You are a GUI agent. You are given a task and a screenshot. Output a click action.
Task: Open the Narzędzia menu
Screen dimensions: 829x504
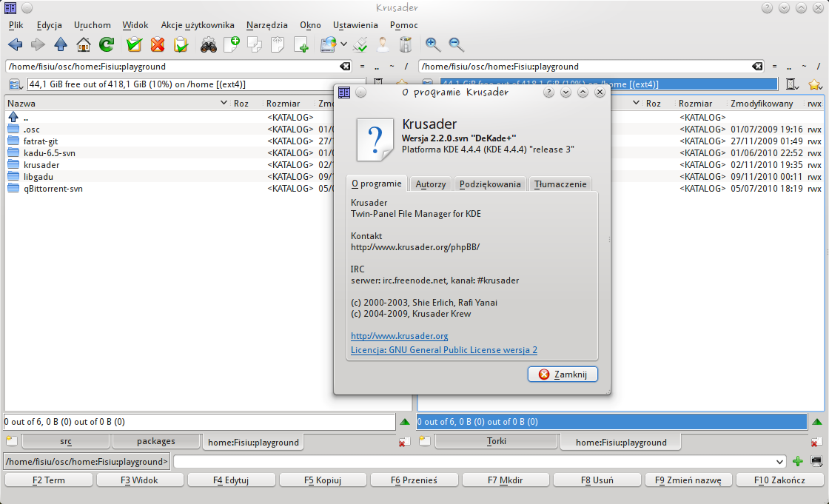(x=267, y=24)
